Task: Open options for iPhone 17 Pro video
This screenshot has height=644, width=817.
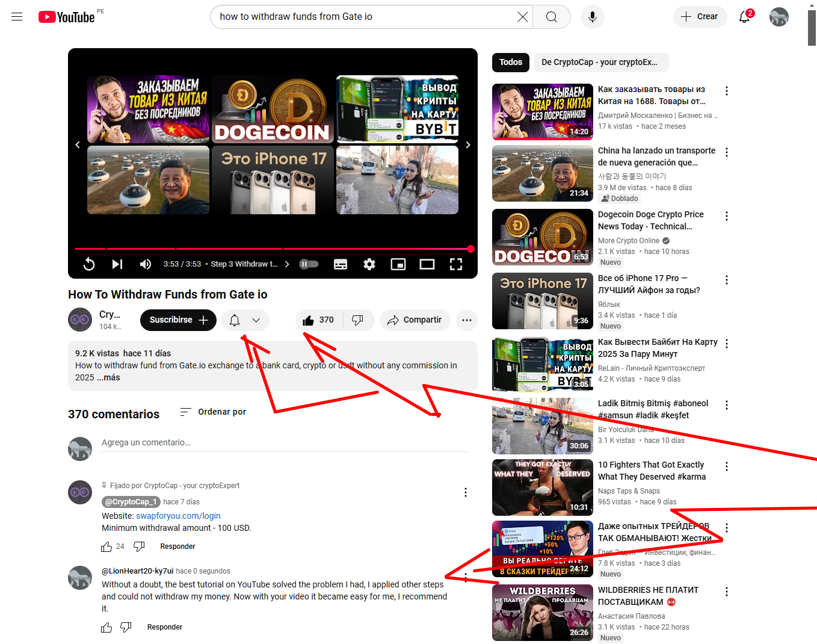Action: click(727, 280)
